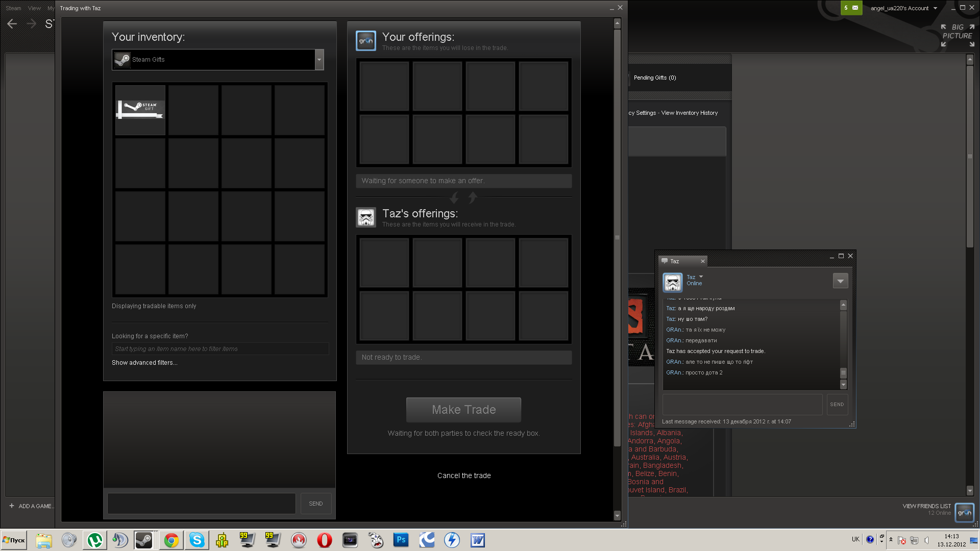Launch Photoshop from the taskbar
Image resolution: width=980 pixels, height=551 pixels.
click(x=401, y=540)
